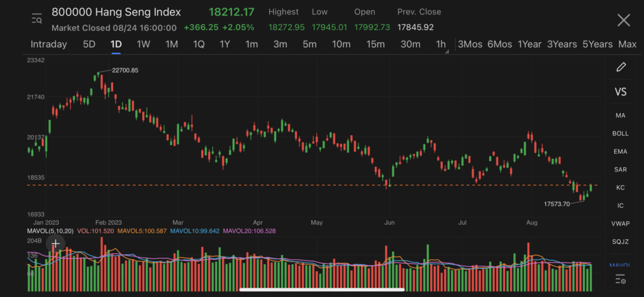
Task: Tap the Open value 17992.73
Action: click(x=373, y=28)
